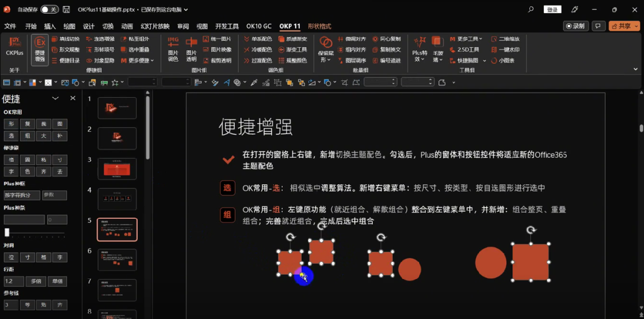Select the 填线切换 tool
The image size is (644, 319).
[x=66, y=39]
